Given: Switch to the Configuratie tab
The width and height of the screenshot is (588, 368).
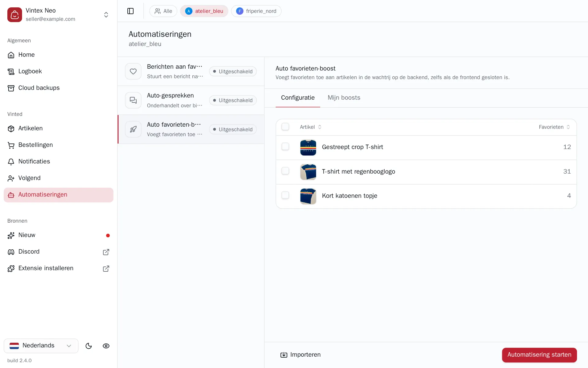Looking at the screenshot, I should tap(298, 98).
